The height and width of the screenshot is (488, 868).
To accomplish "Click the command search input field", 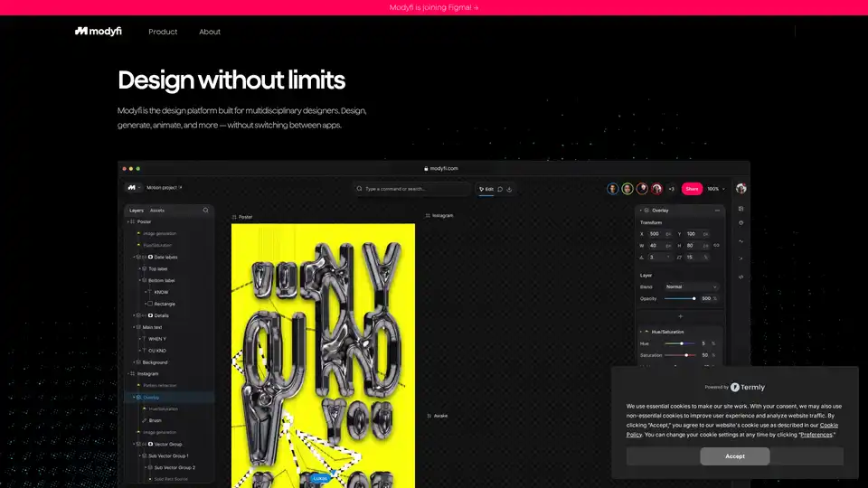I will [x=414, y=189].
